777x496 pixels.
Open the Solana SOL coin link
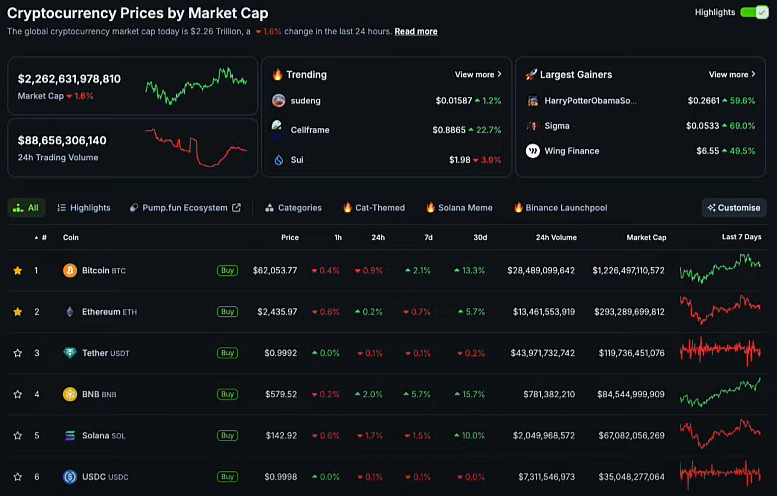104,436
